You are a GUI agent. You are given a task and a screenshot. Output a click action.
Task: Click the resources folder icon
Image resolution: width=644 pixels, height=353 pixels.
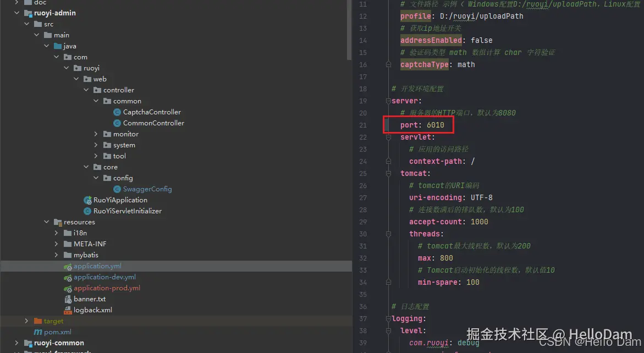pos(58,222)
